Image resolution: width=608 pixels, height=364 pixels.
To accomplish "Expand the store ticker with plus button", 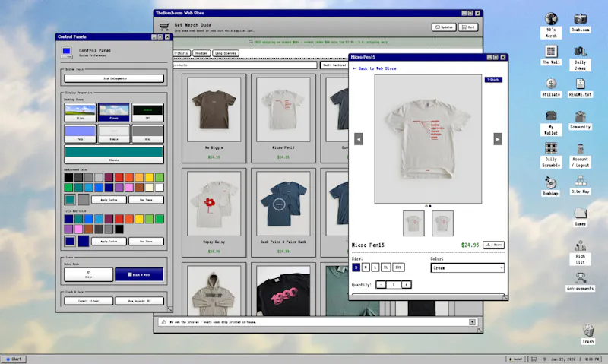I will 472,322.
